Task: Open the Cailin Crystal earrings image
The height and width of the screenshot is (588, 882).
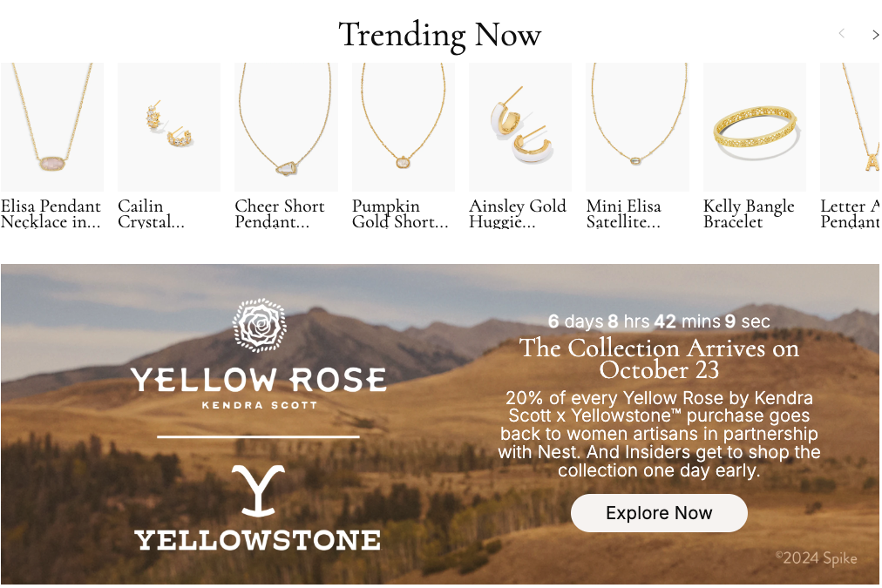Action: (x=169, y=127)
